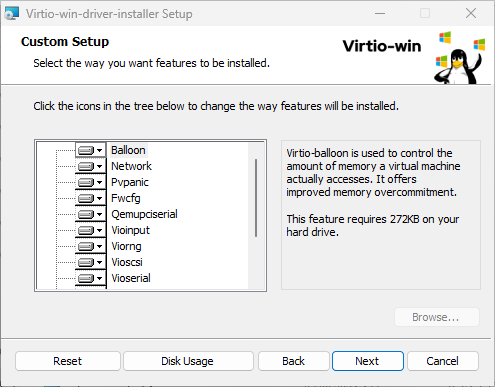Select the Vioscsi feature label
Image resolution: width=495 pixels, height=387 pixels.
[x=127, y=262]
